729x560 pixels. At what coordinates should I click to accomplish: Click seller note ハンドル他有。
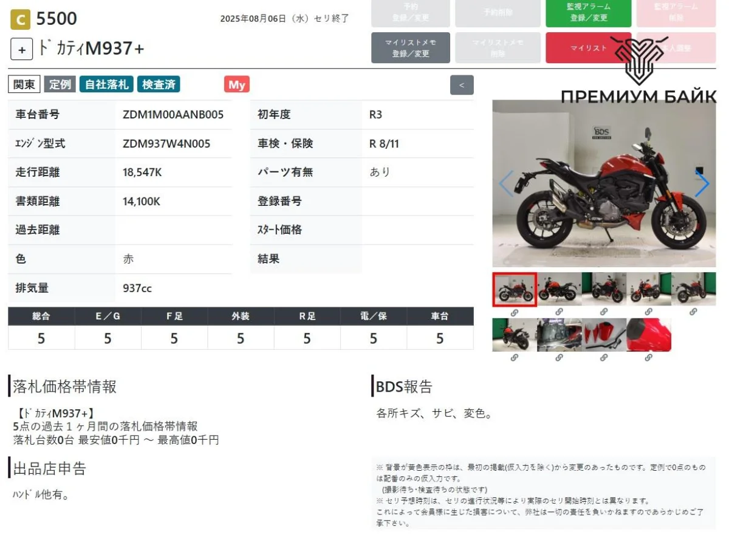[41, 495]
